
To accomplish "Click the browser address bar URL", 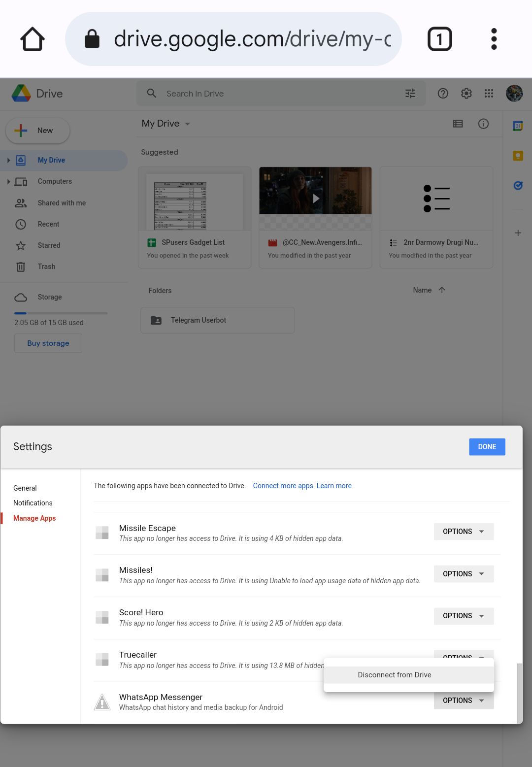I will pos(252,39).
